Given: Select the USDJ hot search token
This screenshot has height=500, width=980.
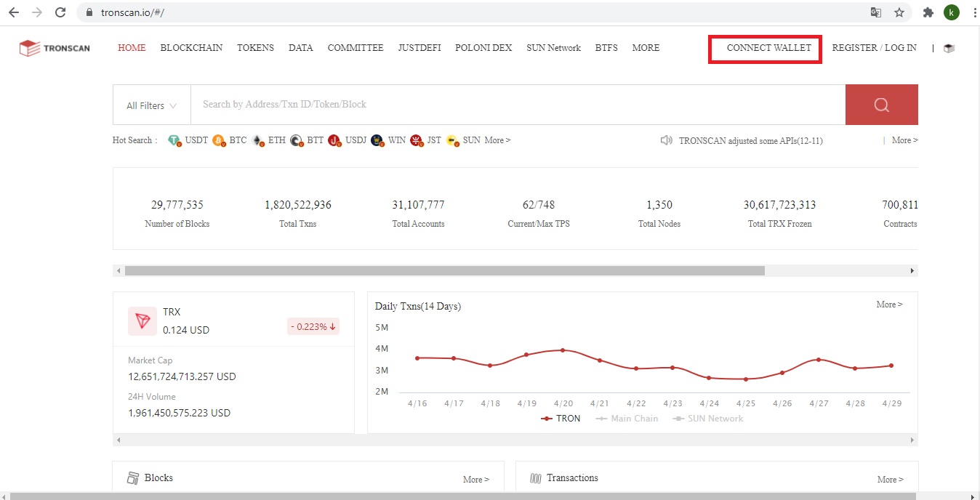Looking at the screenshot, I should pos(348,140).
